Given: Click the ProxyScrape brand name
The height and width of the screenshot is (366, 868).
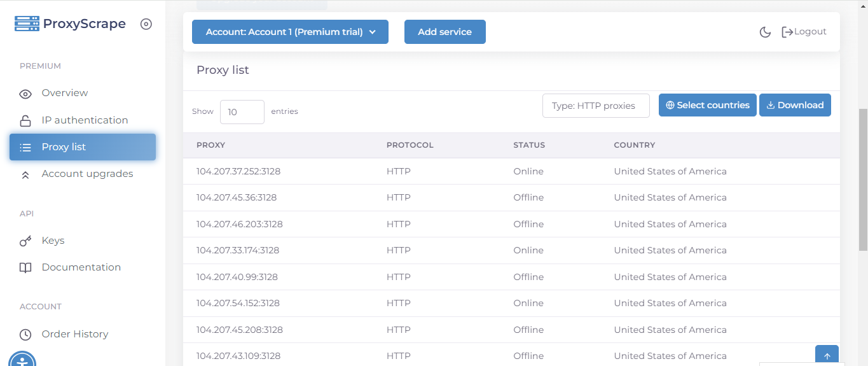Looking at the screenshot, I should [85, 24].
